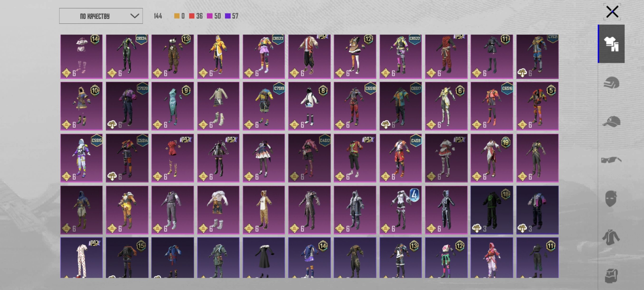Click the pink quality swatch showing 50
The height and width of the screenshot is (290, 644).
209,16
